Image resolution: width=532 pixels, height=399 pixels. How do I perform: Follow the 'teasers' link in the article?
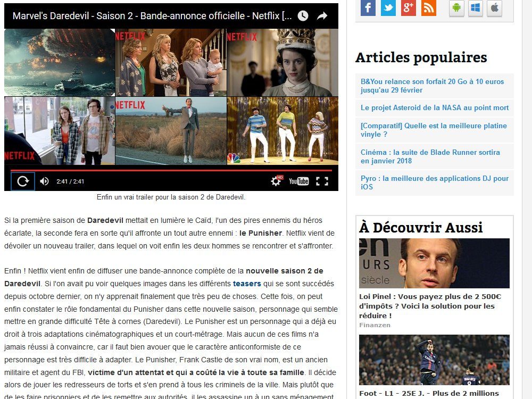pyautogui.click(x=247, y=284)
